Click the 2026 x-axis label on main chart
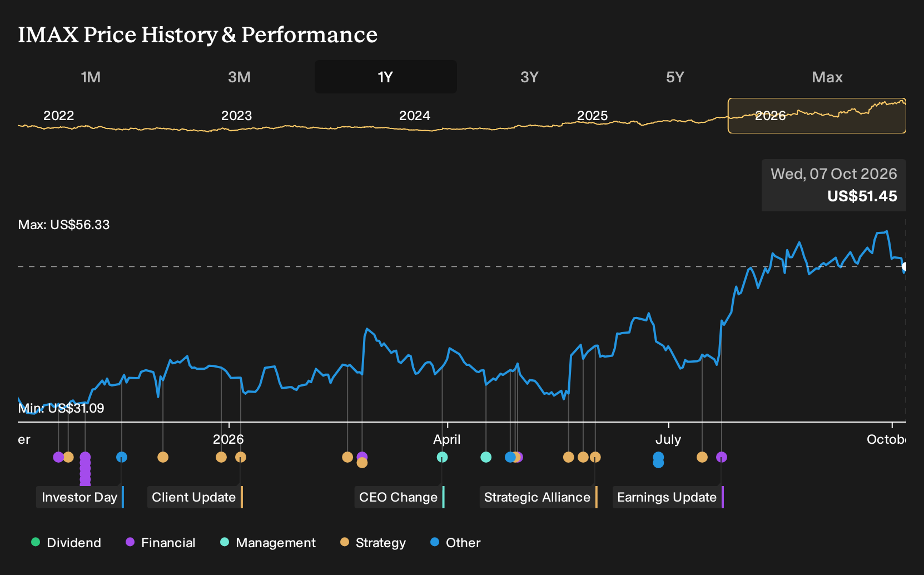924x575 pixels. pyautogui.click(x=228, y=439)
